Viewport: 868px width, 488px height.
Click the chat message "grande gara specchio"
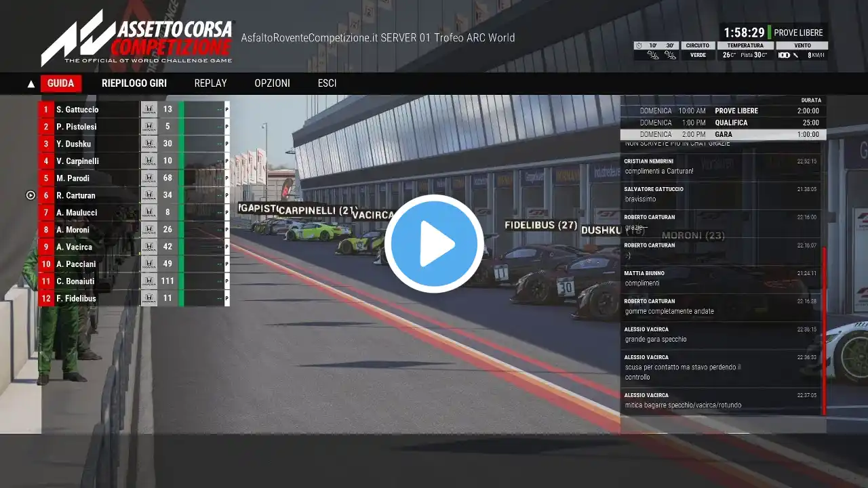[656, 339]
